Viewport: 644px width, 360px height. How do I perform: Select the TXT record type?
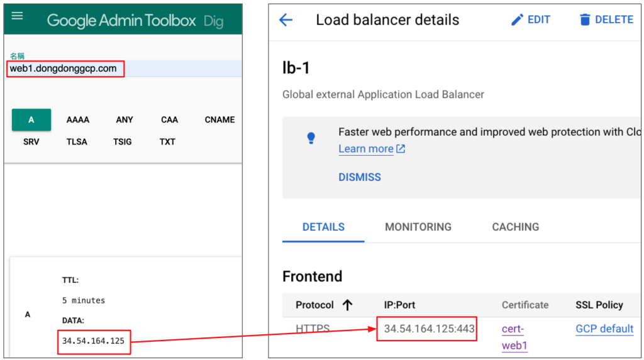pyautogui.click(x=167, y=142)
